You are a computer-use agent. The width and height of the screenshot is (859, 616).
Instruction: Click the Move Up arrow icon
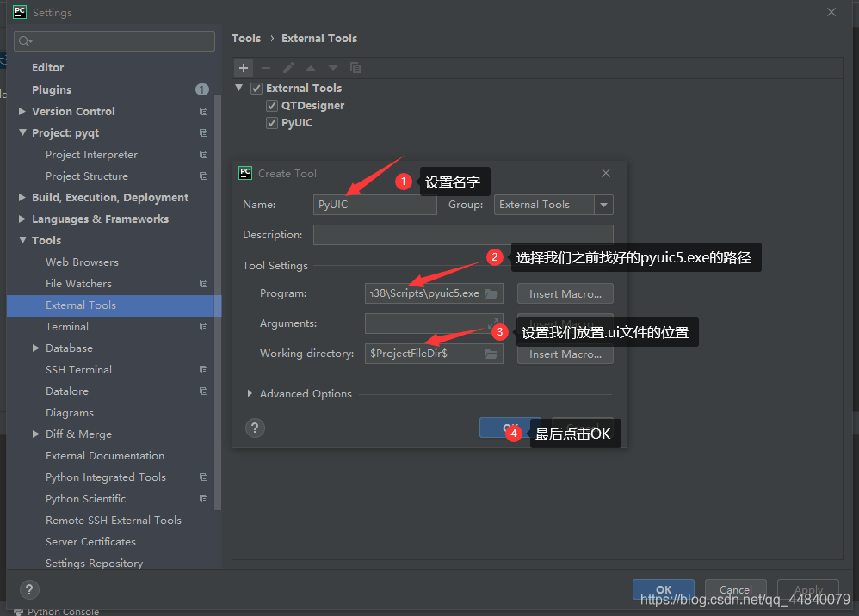coord(311,68)
